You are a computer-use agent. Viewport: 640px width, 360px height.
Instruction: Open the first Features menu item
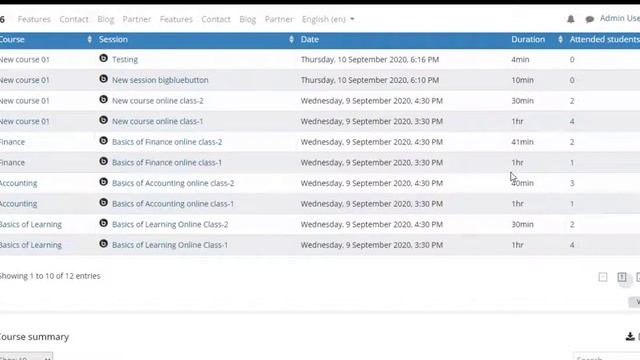(x=34, y=19)
